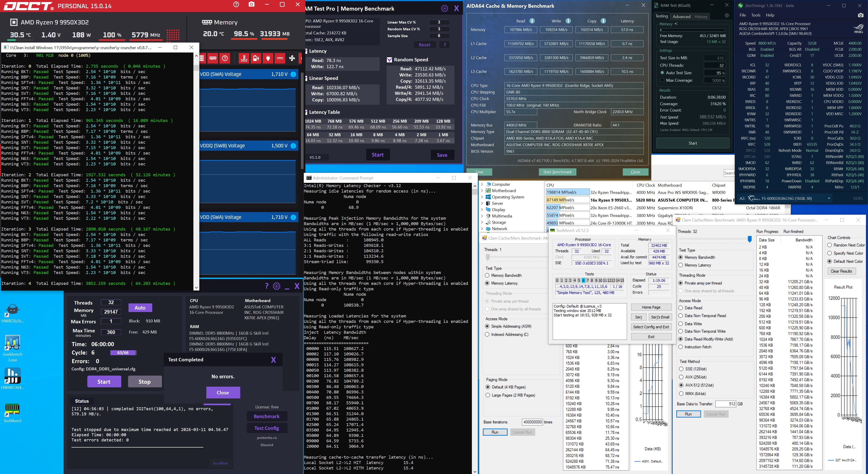Close the Test Completed dialog with X

click(x=273, y=360)
